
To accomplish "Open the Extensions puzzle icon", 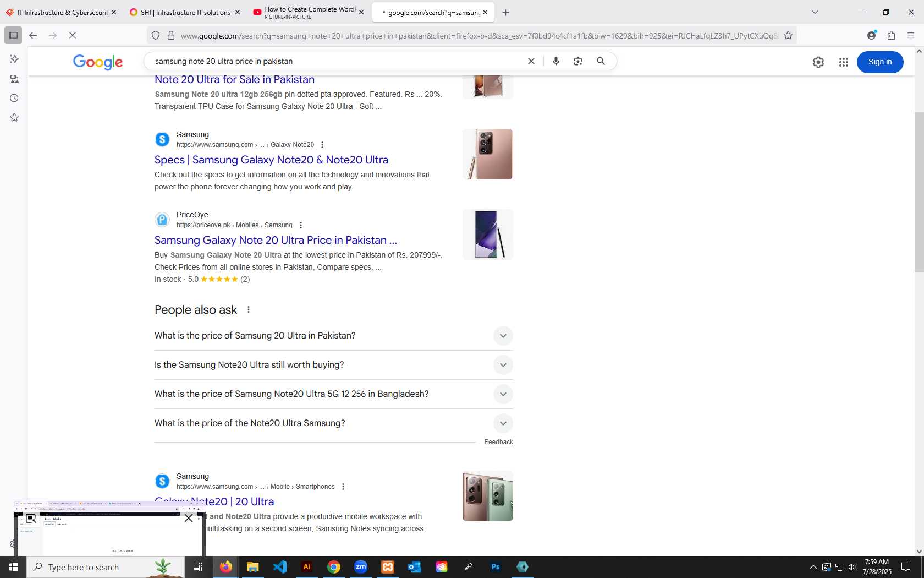I will click(x=891, y=35).
